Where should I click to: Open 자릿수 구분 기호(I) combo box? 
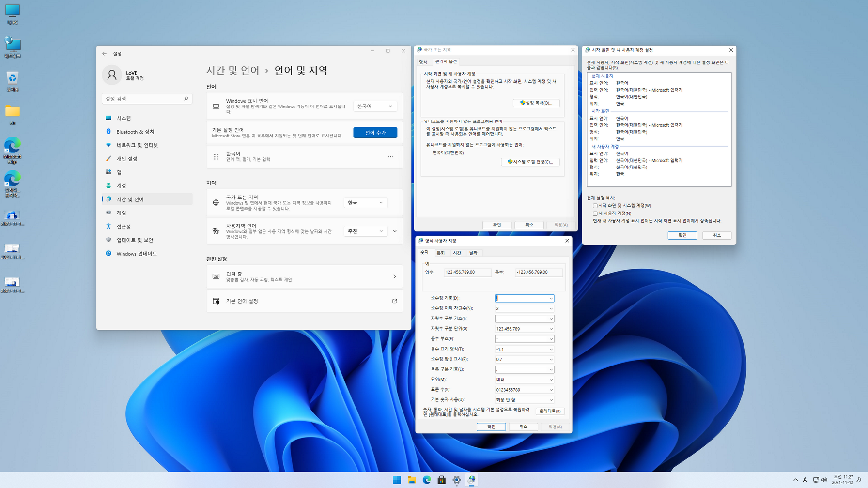point(524,319)
